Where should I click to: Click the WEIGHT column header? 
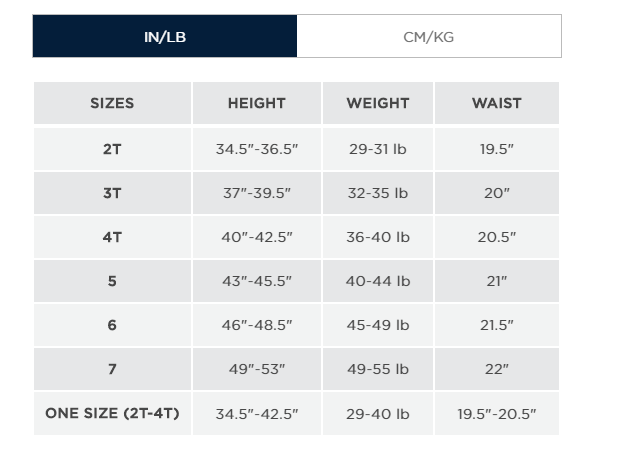[378, 103]
